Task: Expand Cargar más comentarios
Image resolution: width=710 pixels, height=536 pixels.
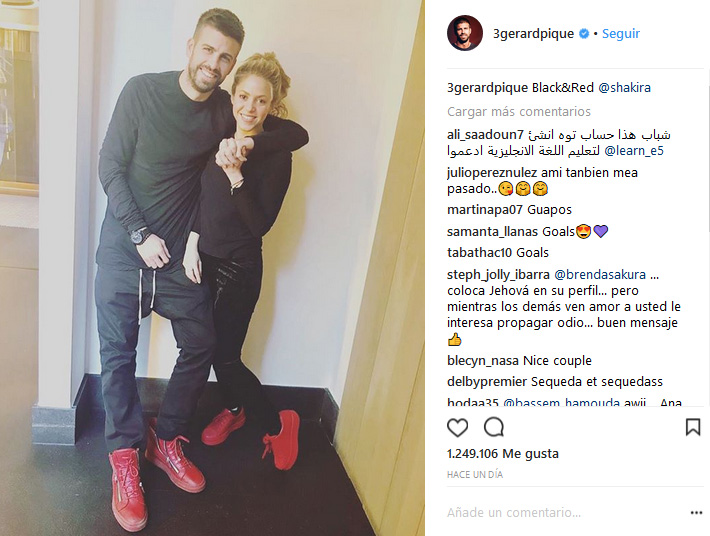Action: 519,111
